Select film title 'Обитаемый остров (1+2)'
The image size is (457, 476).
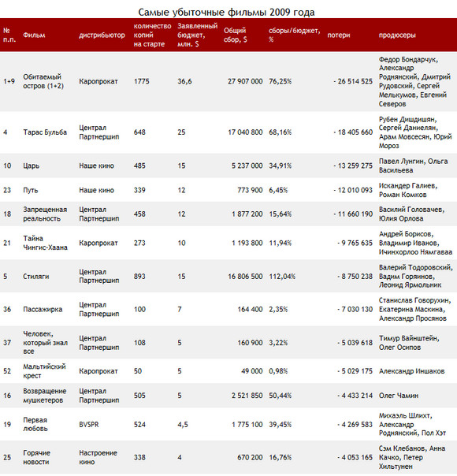[x=43, y=81]
